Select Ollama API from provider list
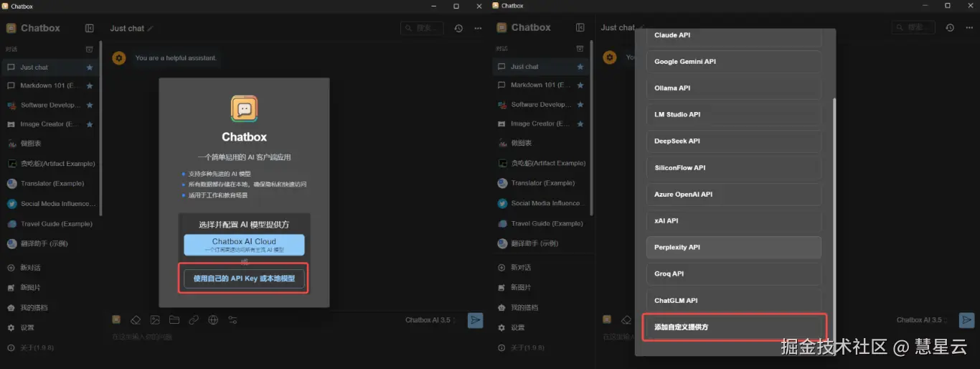Screen dimensions: 980x369 (x=733, y=88)
